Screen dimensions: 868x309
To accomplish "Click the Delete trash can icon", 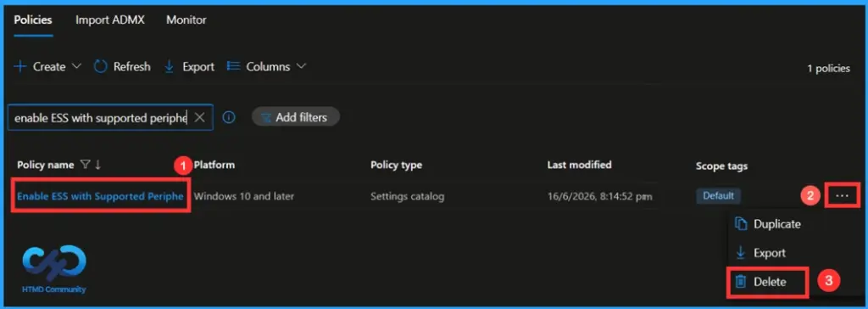I will coord(740,282).
